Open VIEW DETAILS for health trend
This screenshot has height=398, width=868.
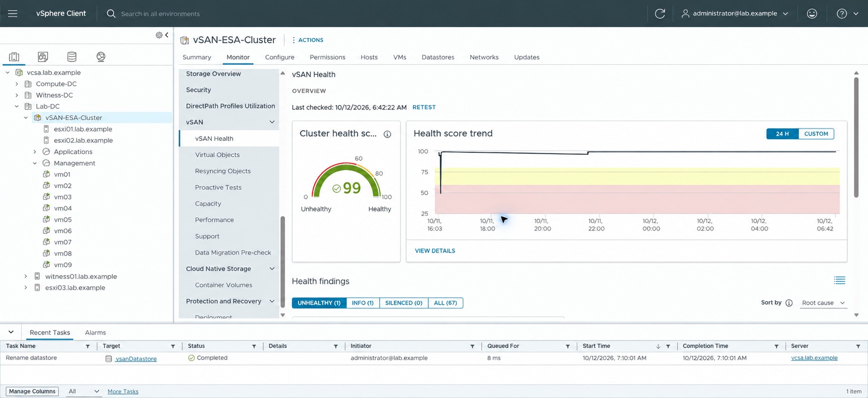pos(435,251)
